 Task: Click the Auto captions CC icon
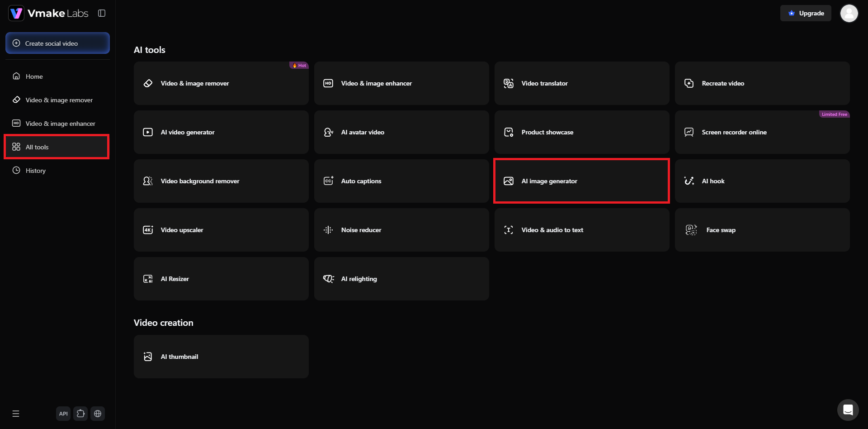pyautogui.click(x=328, y=181)
